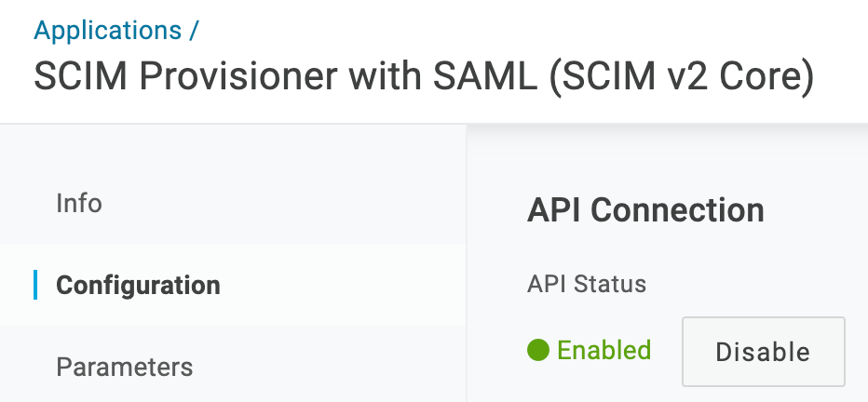The height and width of the screenshot is (402, 868).
Task: Click the slash after Applications breadcrumb
Action: click(193, 31)
